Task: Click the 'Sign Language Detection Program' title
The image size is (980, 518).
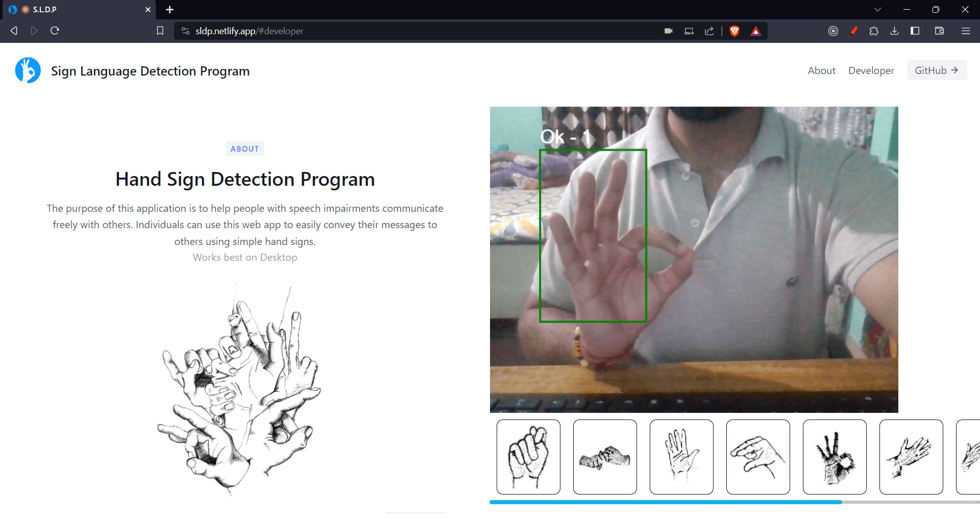Action: [150, 71]
